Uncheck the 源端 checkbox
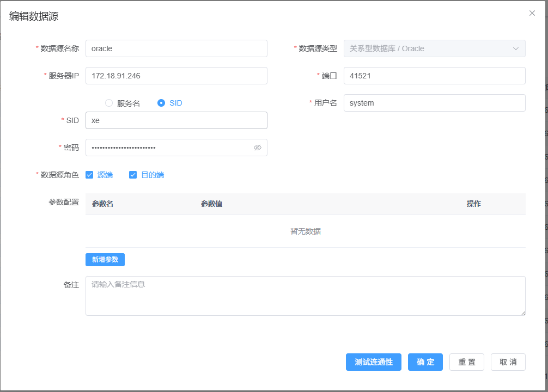The width and height of the screenshot is (548, 392). pyautogui.click(x=89, y=175)
